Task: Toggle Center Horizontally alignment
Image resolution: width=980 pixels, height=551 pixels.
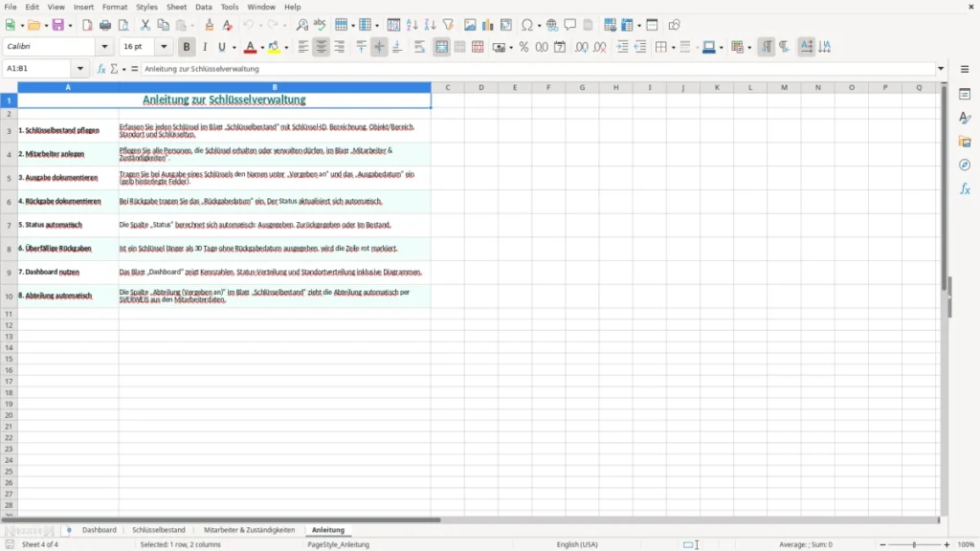Action: coord(322,47)
